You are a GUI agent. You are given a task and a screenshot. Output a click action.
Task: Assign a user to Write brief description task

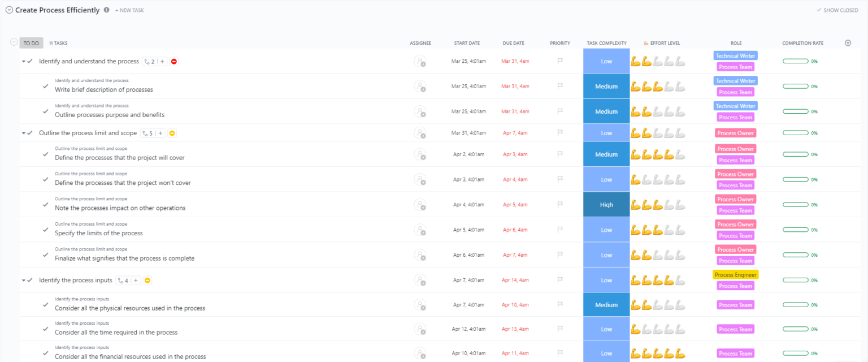[420, 87]
